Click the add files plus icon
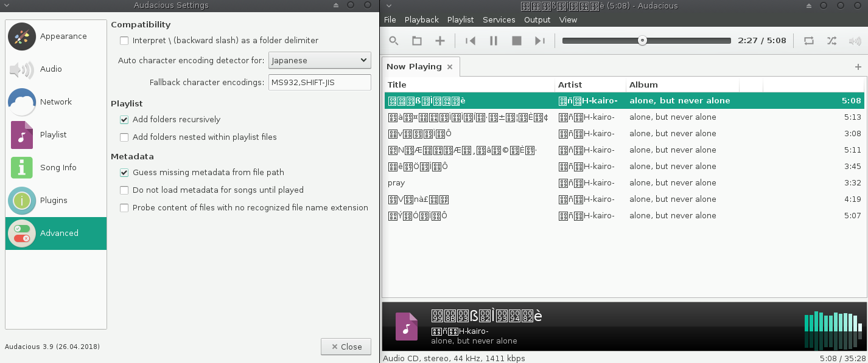Screen dimensions: 868x363 pos(440,41)
